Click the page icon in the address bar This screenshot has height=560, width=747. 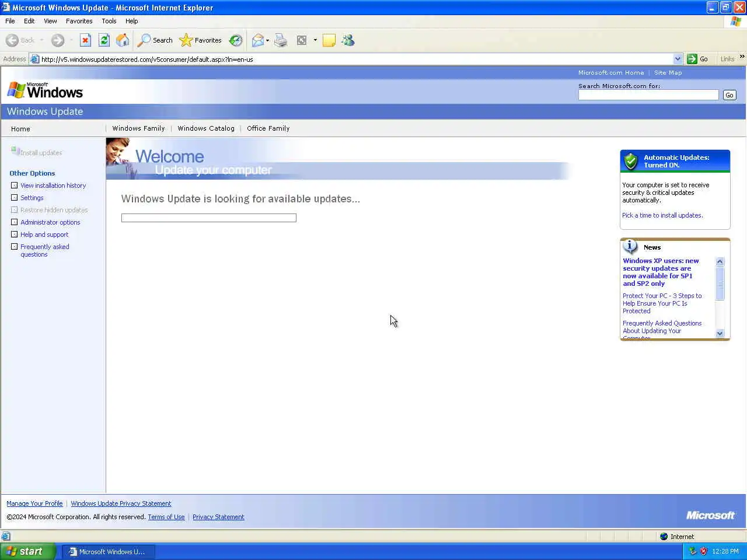click(x=35, y=59)
